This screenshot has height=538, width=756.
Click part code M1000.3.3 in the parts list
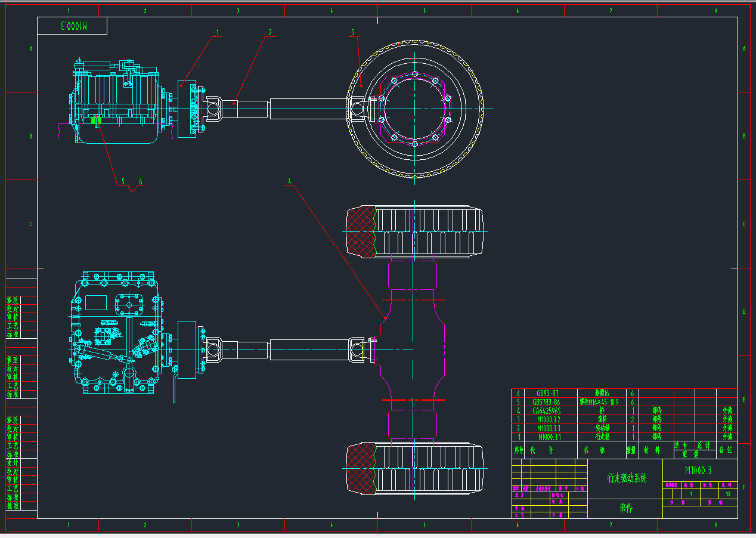pyautogui.click(x=549, y=428)
